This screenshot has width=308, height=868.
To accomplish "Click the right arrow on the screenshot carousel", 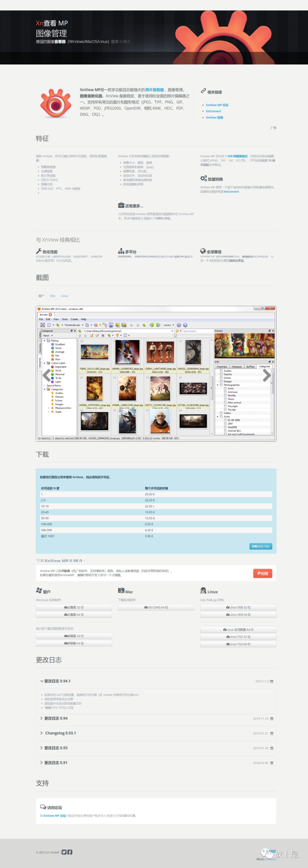I will [266, 375].
